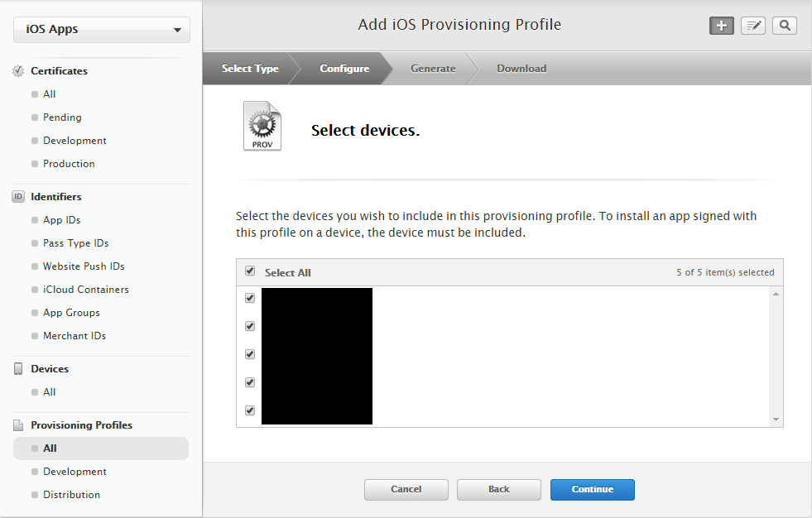Open Merchant IDs

74,336
